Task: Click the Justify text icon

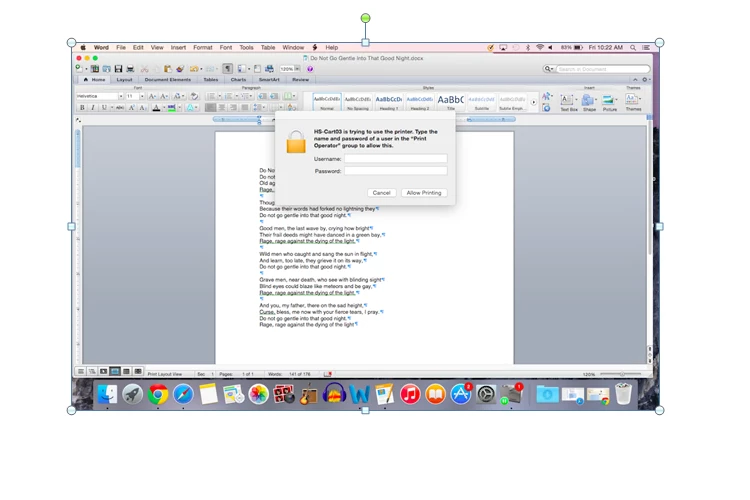Action: [x=244, y=108]
